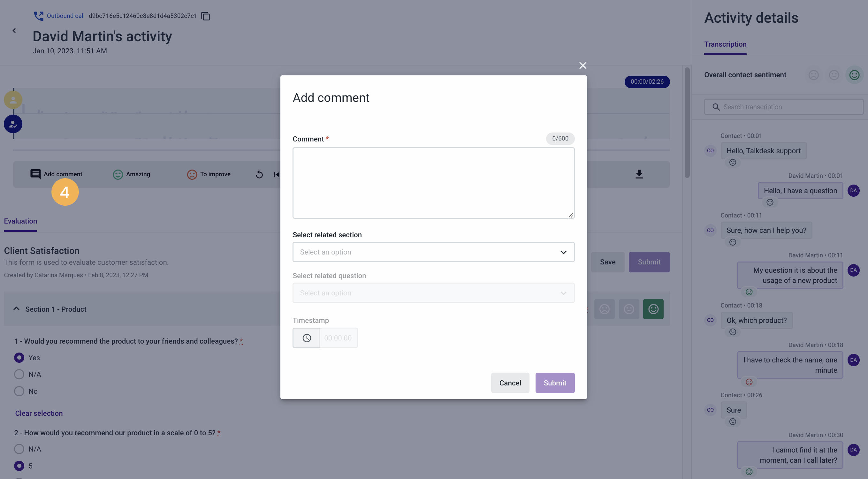
Task: Copy the call ID with the copy icon
Action: click(205, 16)
